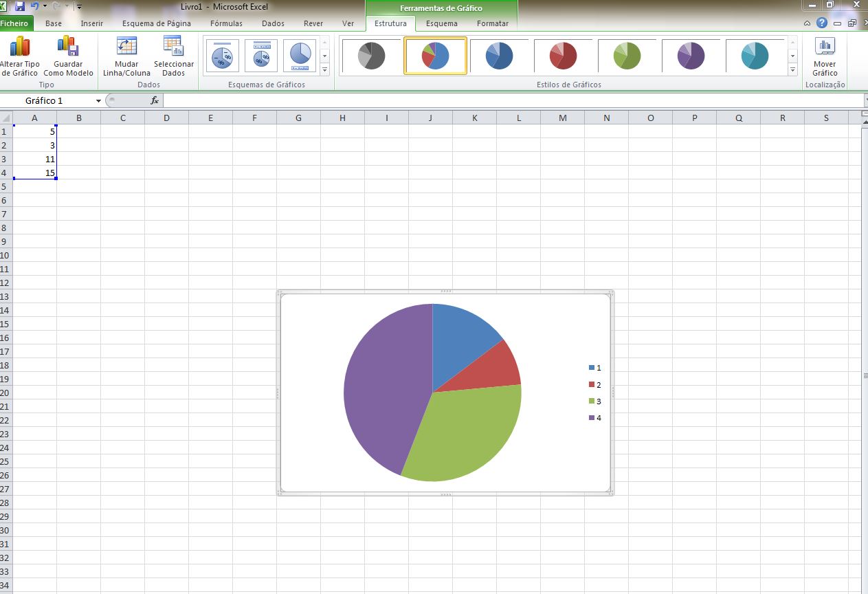Image resolution: width=868 pixels, height=594 pixels.
Task: Choose first chart layout with percentage labels
Action: point(222,56)
